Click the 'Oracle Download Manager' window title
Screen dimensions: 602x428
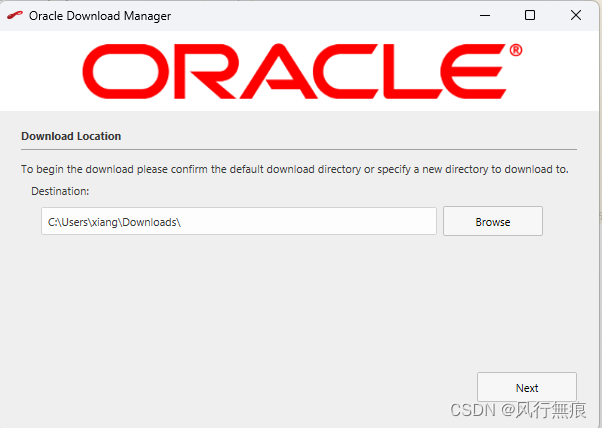(100, 16)
